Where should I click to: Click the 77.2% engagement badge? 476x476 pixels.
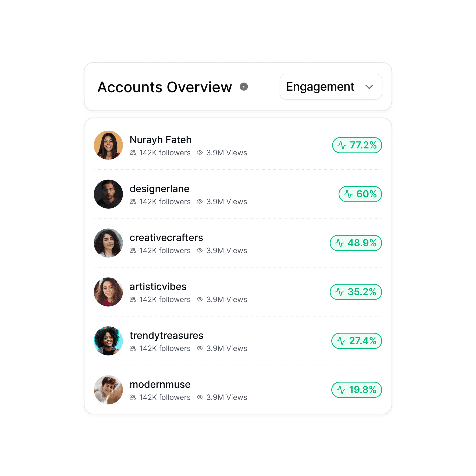[x=357, y=145]
